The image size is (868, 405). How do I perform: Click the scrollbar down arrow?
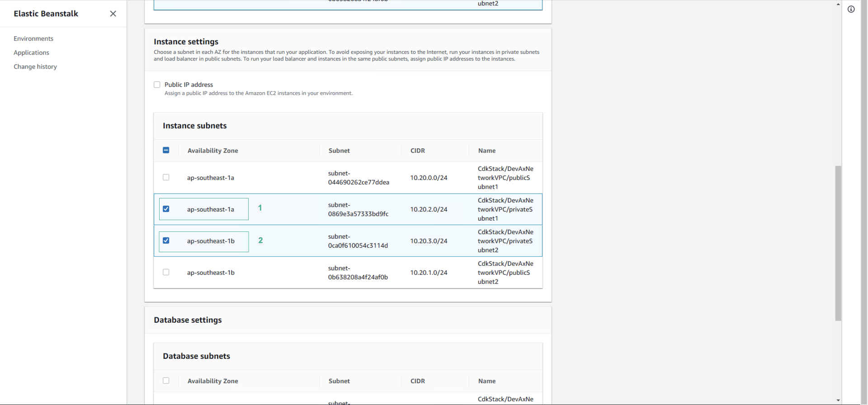(838, 400)
